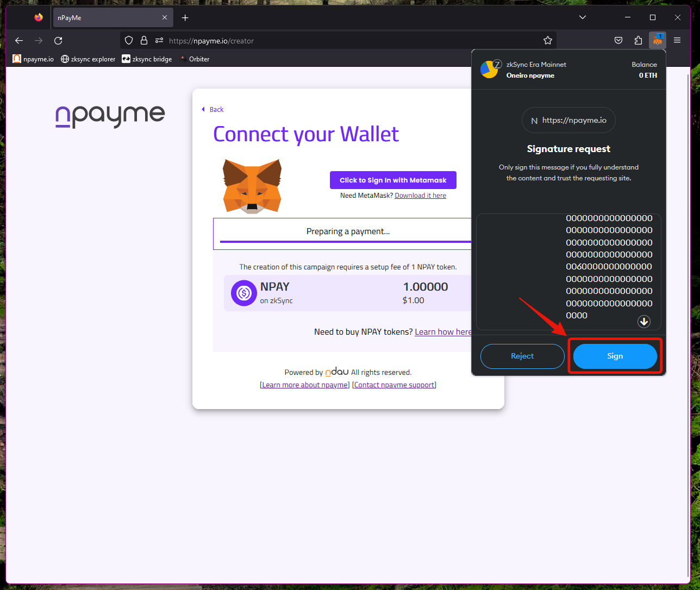Open the zksync bridge bookmark
This screenshot has width=700, height=590.
click(x=147, y=59)
